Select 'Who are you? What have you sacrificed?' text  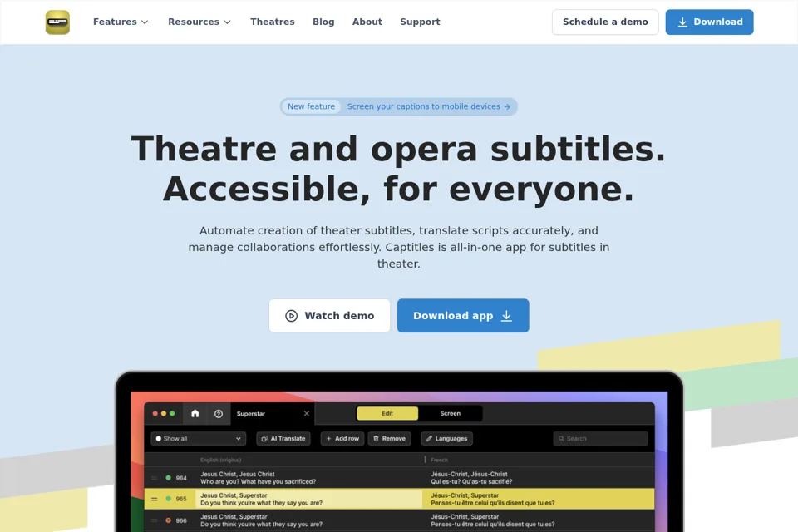coord(258,481)
